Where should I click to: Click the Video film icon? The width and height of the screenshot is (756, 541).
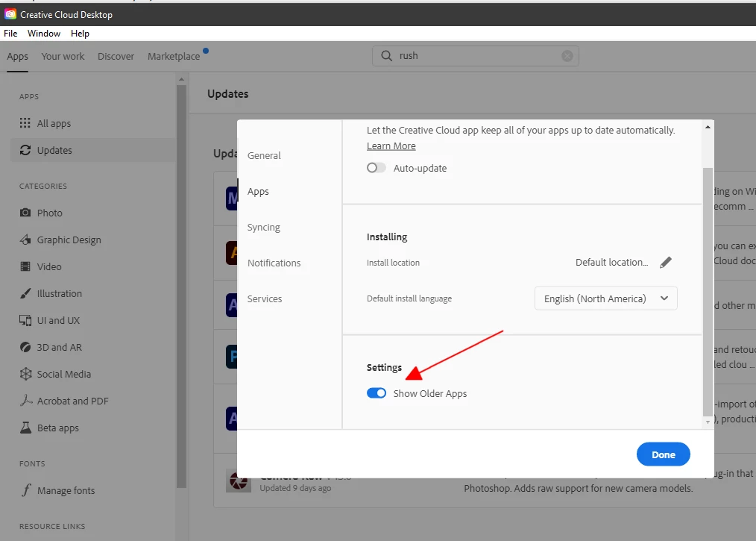[25, 266]
